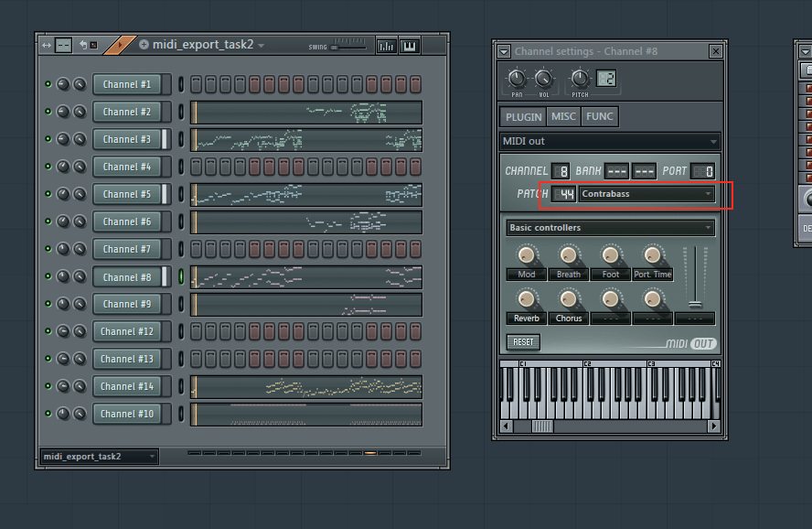Click the PORT number 0 field
This screenshot has width=812, height=529.
point(704,171)
